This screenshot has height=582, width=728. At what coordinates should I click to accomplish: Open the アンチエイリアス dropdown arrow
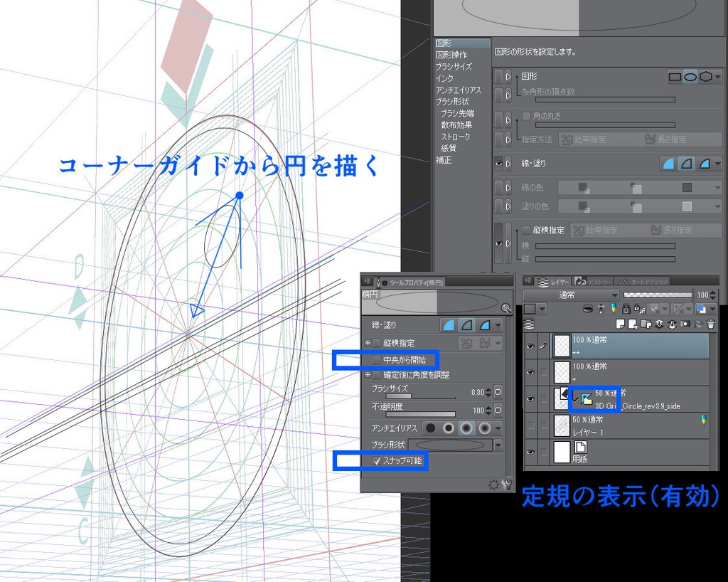pyautogui.click(x=496, y=428)
